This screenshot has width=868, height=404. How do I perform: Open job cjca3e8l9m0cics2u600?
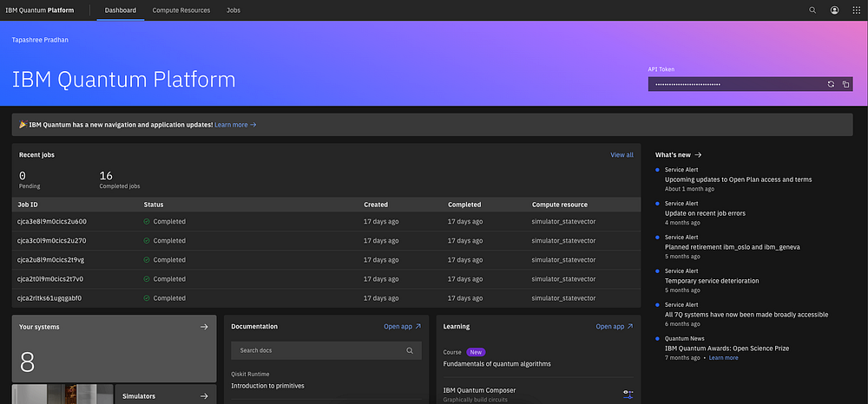[x=52, y=222]
